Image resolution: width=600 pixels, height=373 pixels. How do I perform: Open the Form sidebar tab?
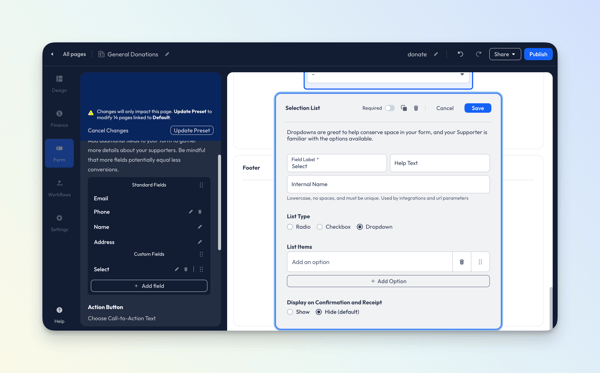pos(59,153)
